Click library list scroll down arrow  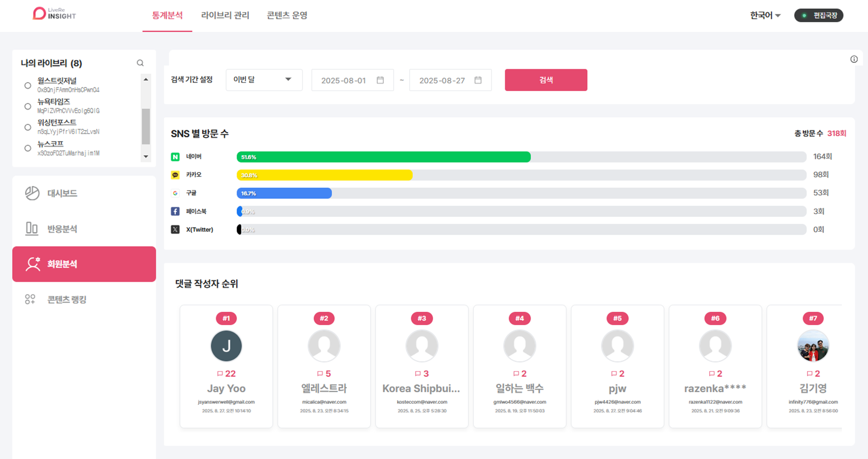[146, 157]
